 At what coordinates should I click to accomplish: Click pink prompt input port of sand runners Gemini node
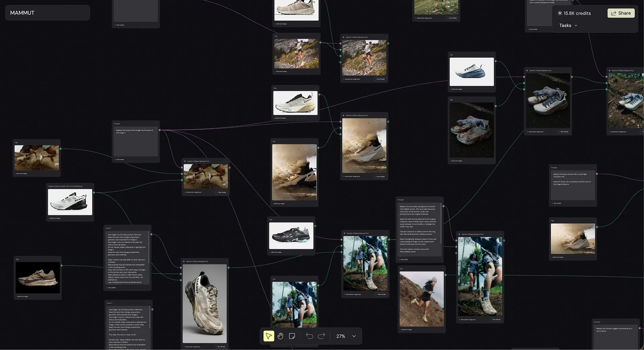(x=182, y=168)
